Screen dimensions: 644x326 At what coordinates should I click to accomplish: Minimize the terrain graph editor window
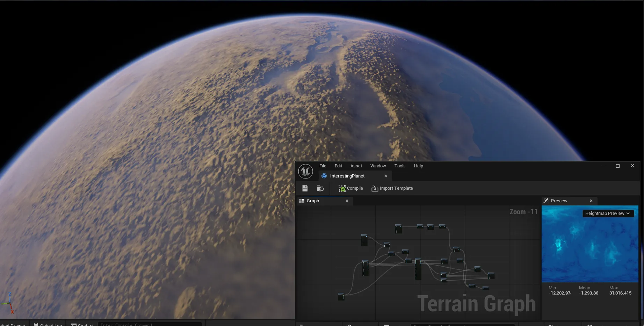pos(603,166)
